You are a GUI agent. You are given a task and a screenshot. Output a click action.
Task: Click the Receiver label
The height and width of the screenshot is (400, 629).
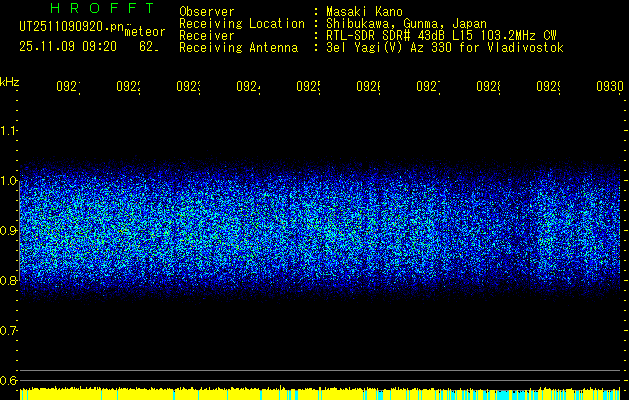(207, 36)
